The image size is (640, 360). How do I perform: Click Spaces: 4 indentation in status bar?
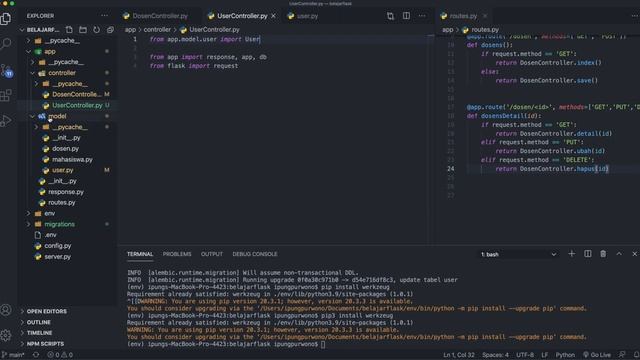pyautogui.click(x=496, y=355)
